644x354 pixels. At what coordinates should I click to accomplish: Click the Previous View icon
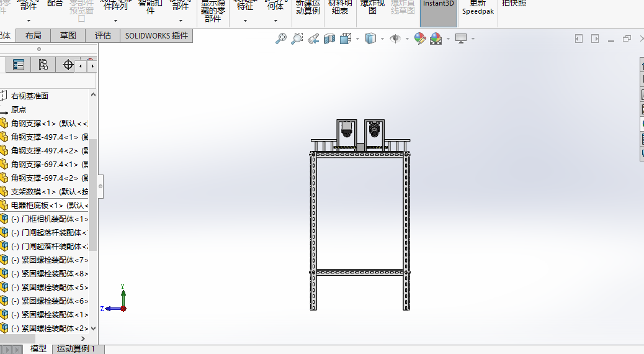313,39
